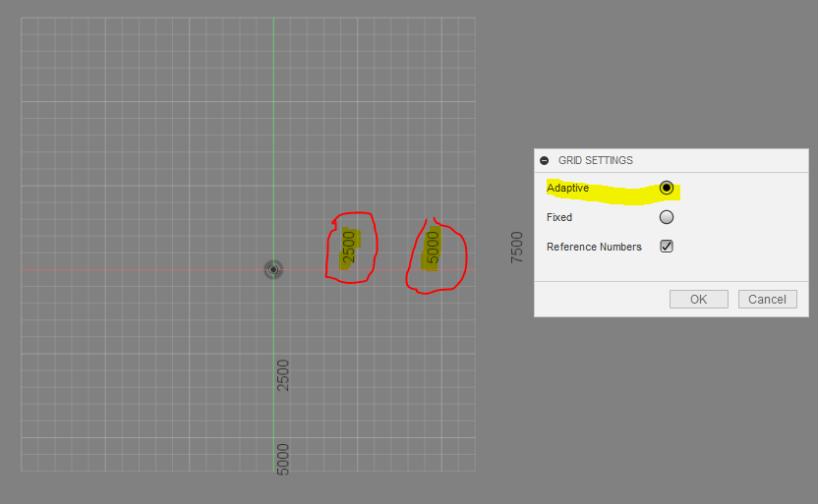
Task: Cancel the Grid Settings dialog
Action: (x=768, y=300)
